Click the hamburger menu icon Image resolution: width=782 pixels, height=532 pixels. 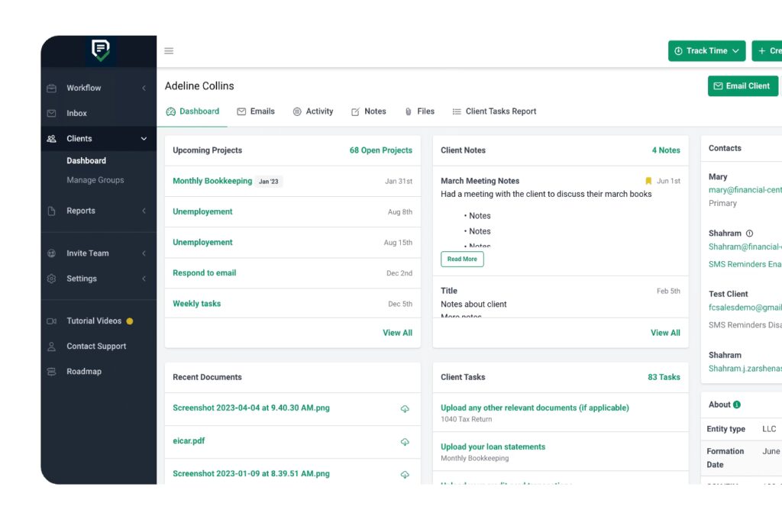tap(169, 51)
